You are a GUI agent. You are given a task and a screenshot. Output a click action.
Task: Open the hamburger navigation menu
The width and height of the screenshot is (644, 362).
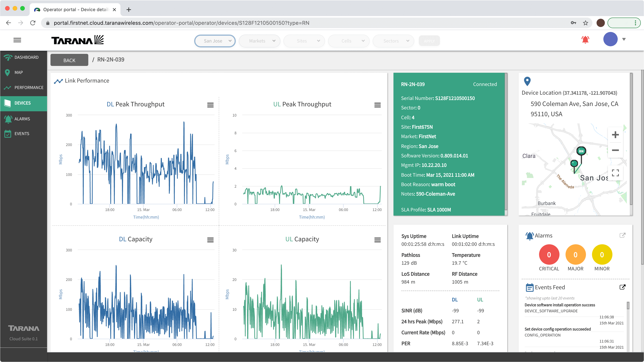(17, 40)
